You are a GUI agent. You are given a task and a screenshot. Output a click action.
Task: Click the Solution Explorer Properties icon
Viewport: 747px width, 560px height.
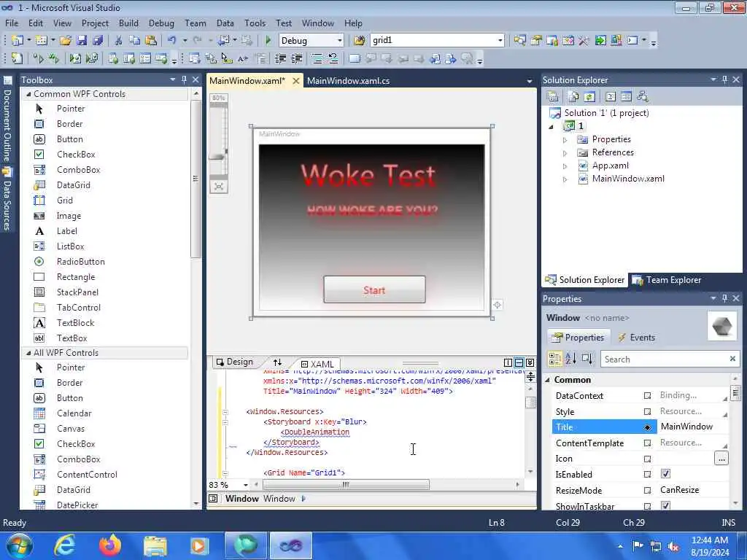pyautogui.click(x=553, y=97)
